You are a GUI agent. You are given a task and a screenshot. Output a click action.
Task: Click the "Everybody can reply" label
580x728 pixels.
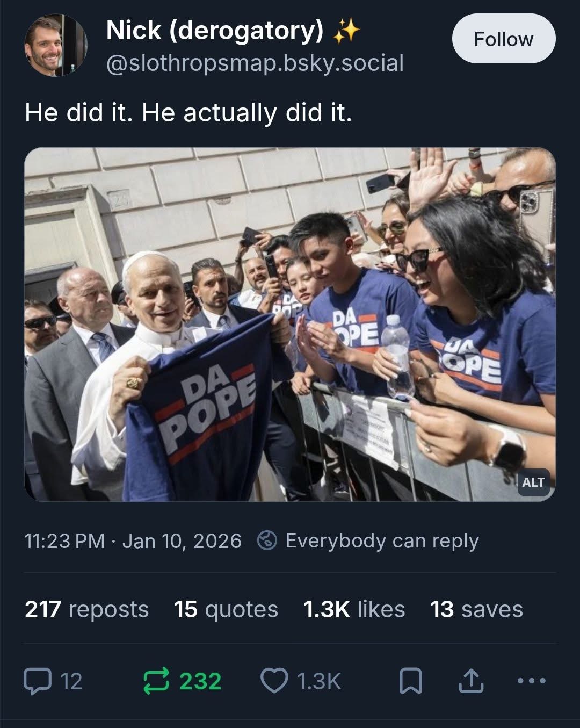coord(382,540)
